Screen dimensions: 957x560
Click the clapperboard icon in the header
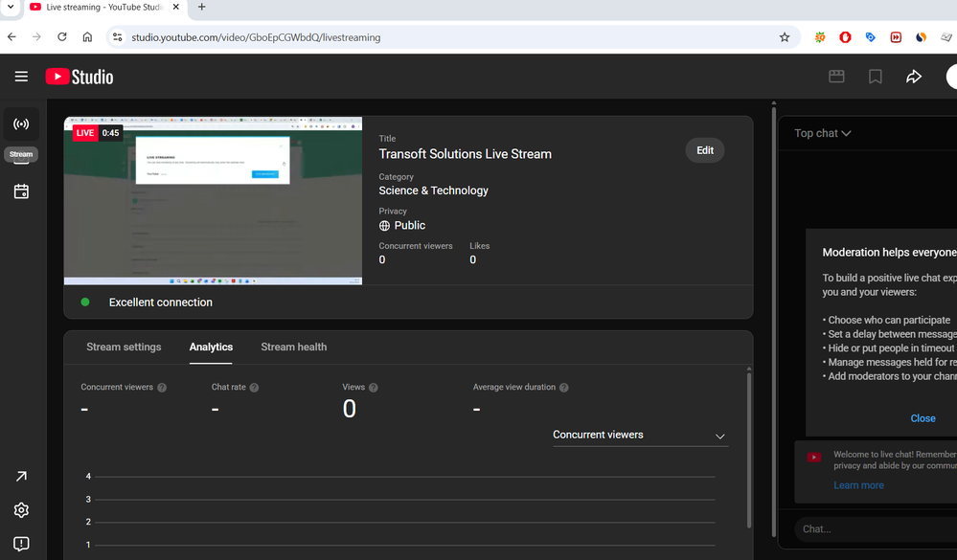pos(836,77)
